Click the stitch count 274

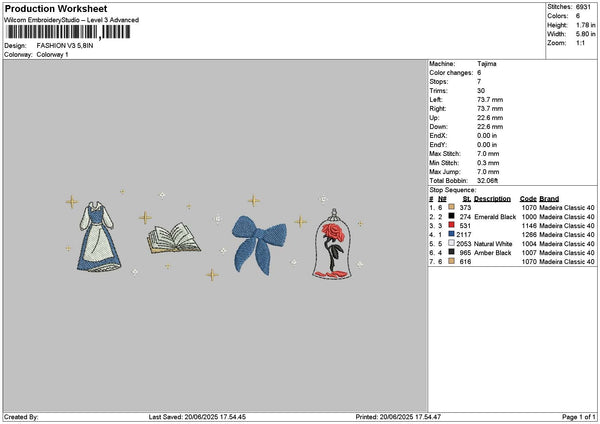point(465,217)
